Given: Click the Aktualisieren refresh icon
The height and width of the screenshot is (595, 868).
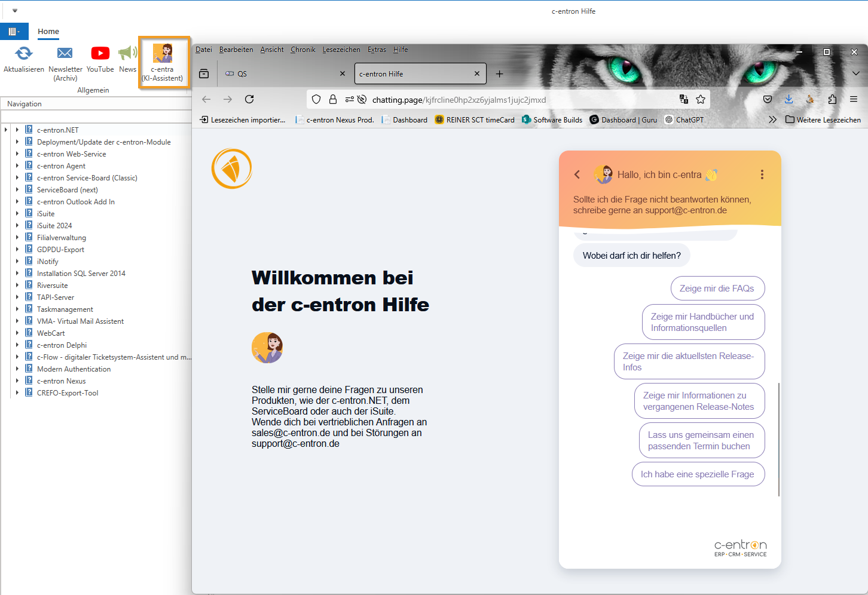Looking at the screenshot, I should [24, 54].
